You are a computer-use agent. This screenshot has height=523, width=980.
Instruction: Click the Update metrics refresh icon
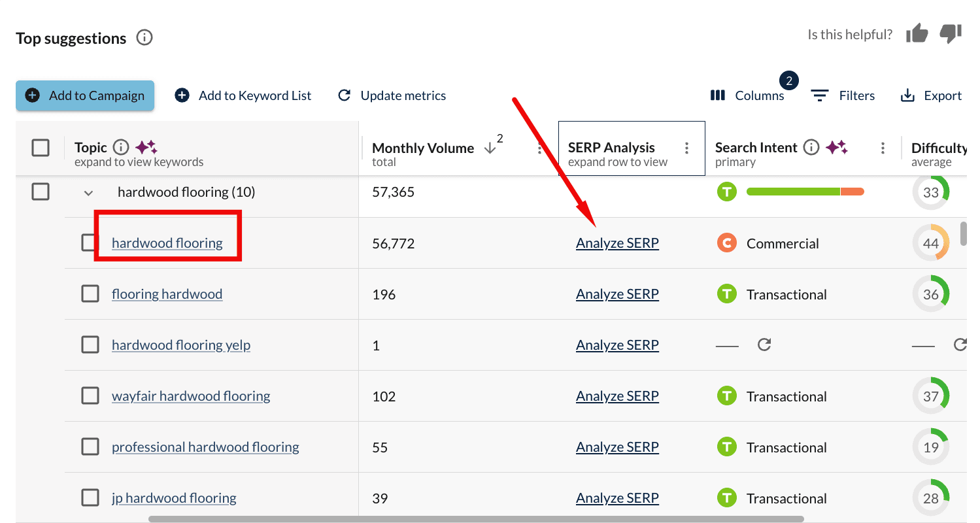pos(345,95)
